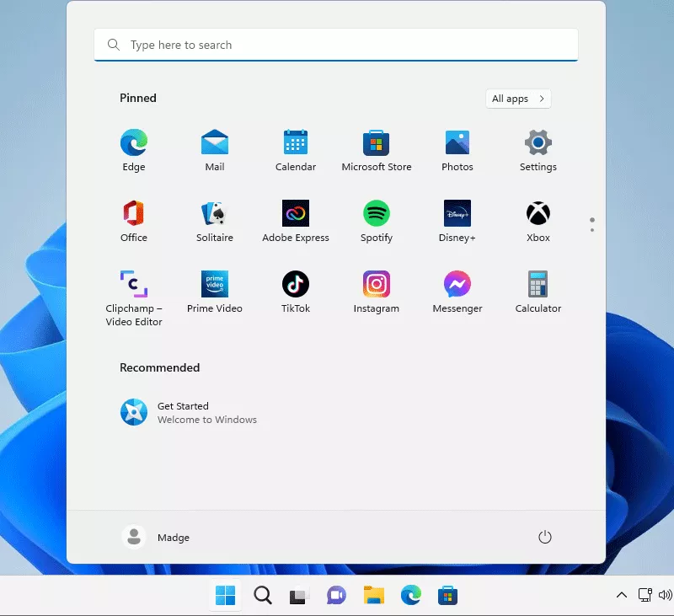
Task: Start Disney+
Action: click(x=457, y=213)
